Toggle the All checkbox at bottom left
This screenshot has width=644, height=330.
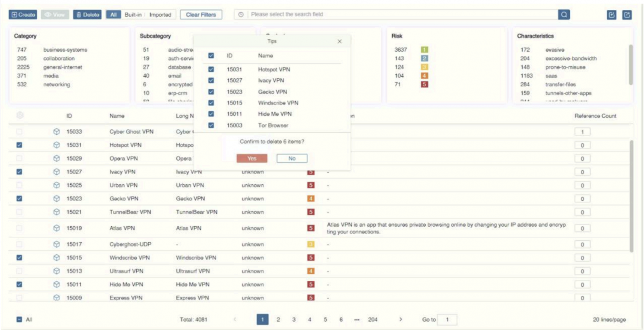pos(19,319)
